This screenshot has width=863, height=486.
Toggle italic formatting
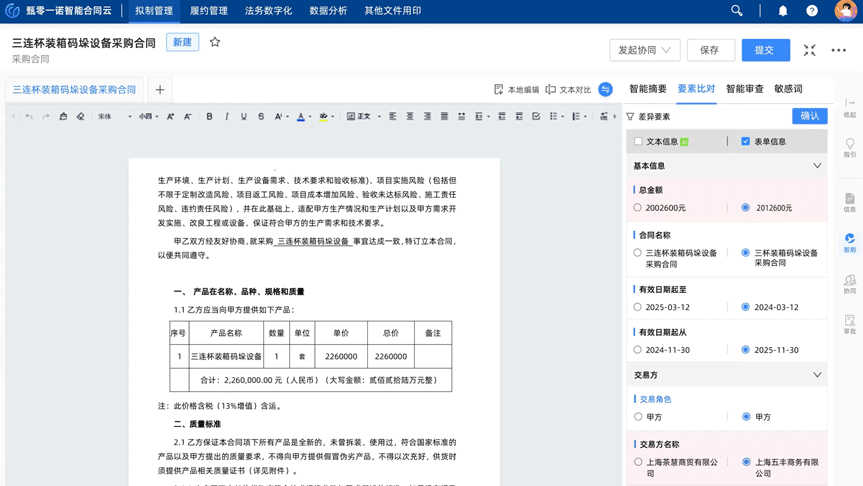click(x=226, y=116)
